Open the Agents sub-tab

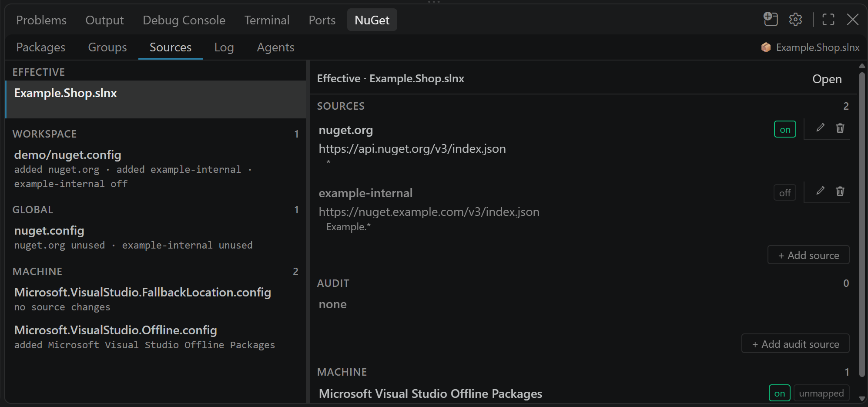[275, 47]
